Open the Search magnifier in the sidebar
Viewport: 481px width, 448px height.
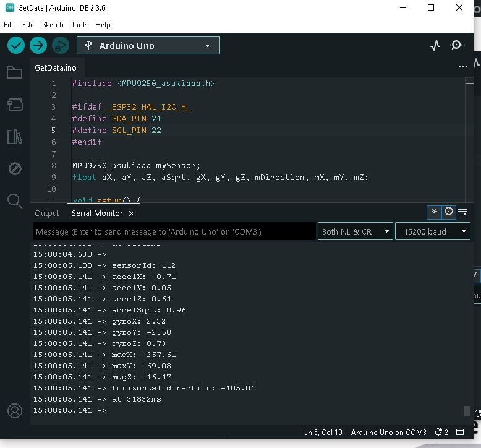(14, 201)
